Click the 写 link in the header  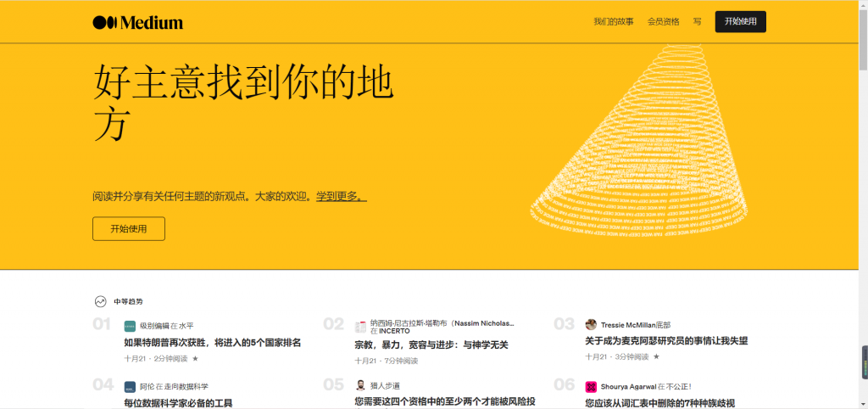pos(697,21)
